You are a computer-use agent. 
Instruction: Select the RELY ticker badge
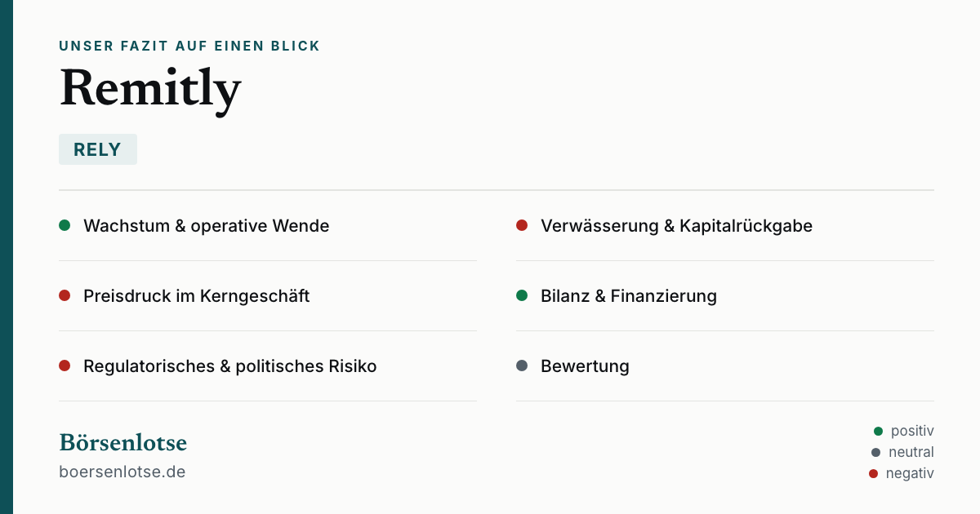pos(98,149)
